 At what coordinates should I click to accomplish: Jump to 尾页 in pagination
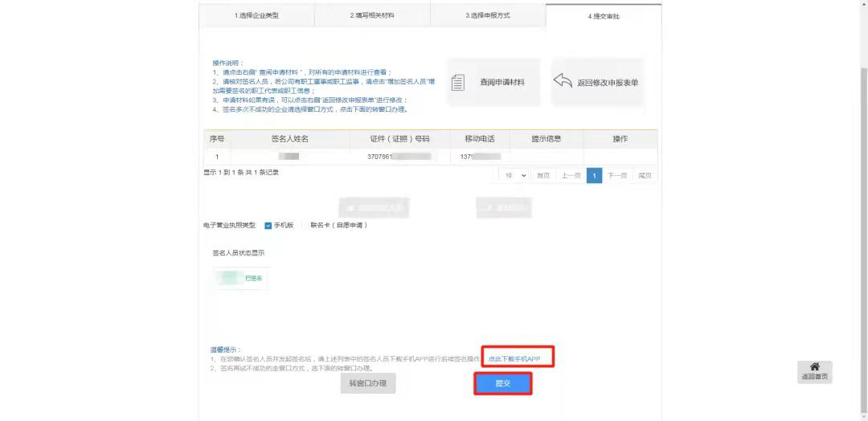645,175
